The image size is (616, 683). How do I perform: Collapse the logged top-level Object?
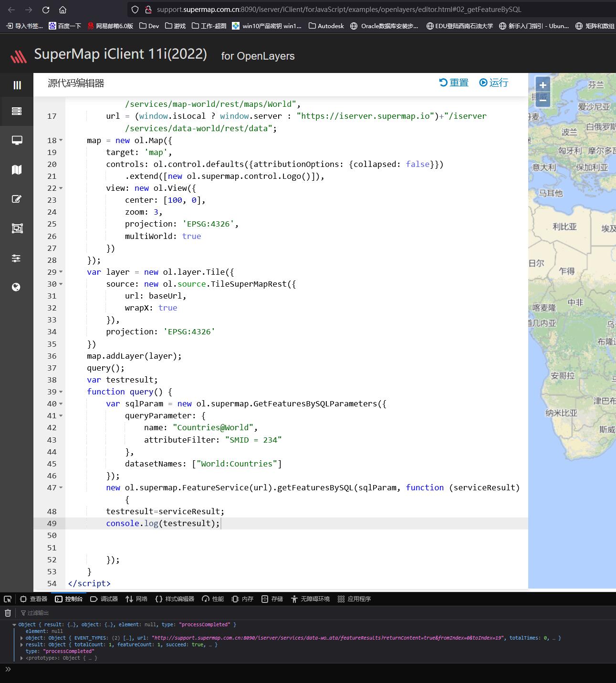(x=14, y=625)
